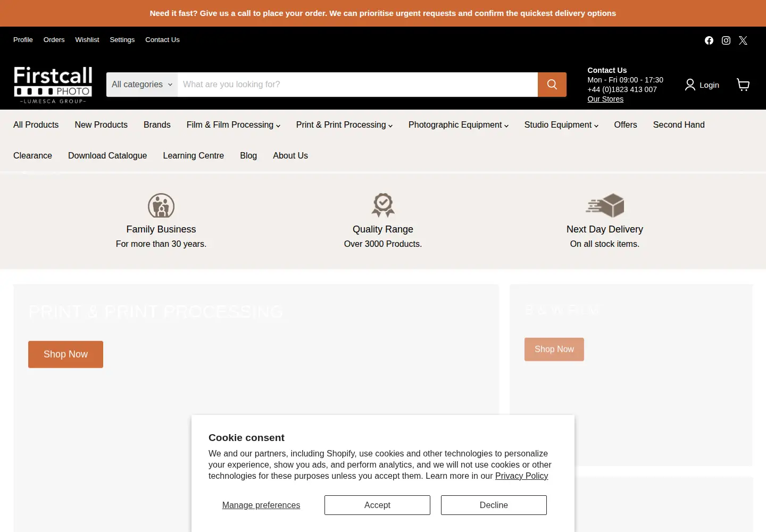Open the Brands page

point(157,125)
